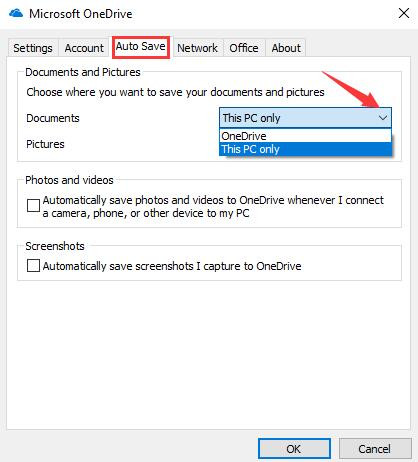The image size is (418, 462).
Task: Click the Cancel button
Action: (x=375, y=449)
